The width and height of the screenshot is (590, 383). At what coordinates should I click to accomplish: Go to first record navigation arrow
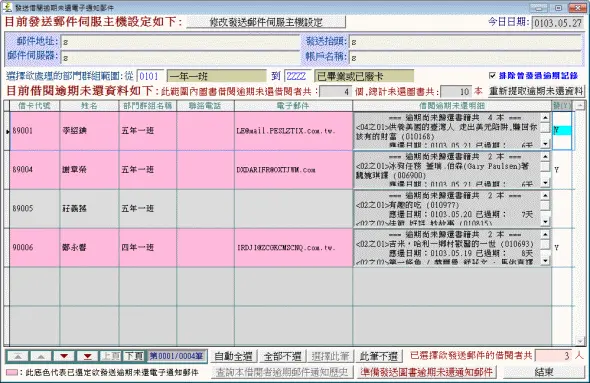(18, 356)
